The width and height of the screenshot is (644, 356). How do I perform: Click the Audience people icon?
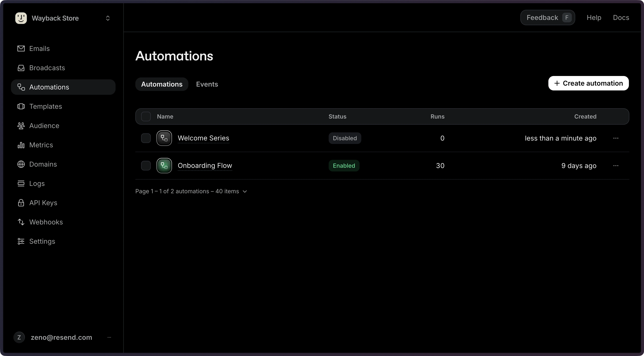click(21, 126)
